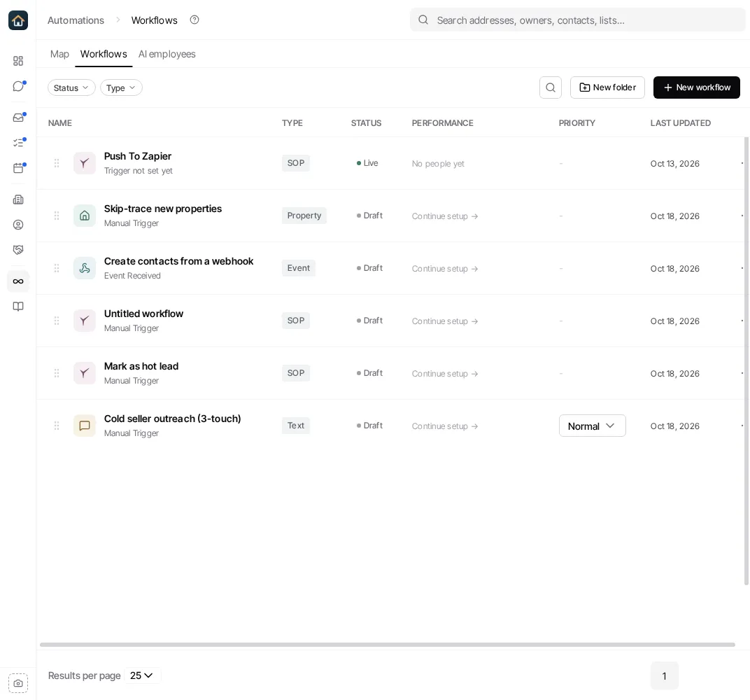Grab drag handle of Untitled workflow row

[57, 321]
